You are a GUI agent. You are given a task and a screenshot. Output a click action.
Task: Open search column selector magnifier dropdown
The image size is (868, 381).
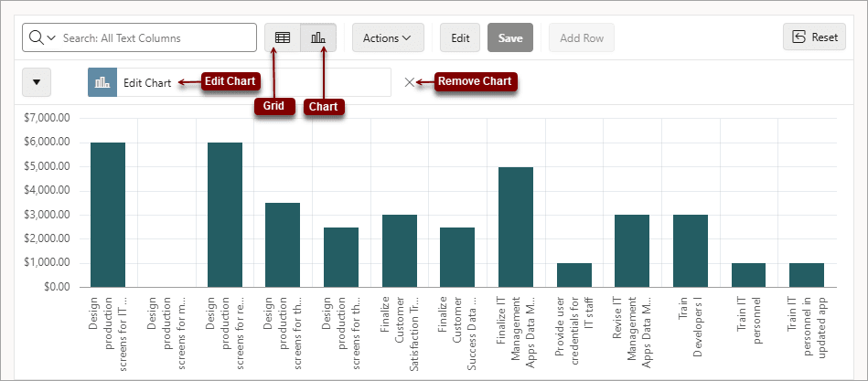click(x=43, y=37)
